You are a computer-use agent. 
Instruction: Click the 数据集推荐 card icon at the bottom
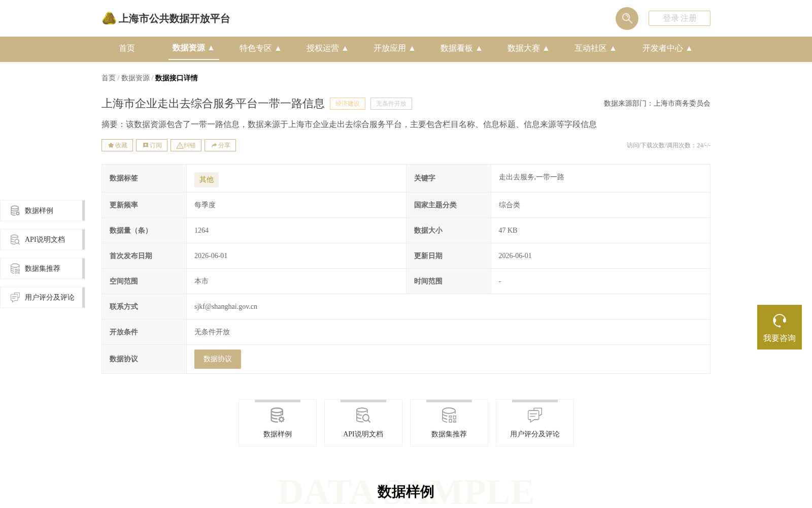(449, 415)
